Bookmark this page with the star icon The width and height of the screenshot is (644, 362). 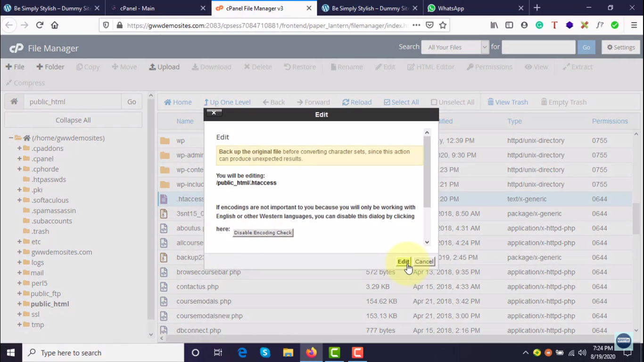(x=443, y=25)
